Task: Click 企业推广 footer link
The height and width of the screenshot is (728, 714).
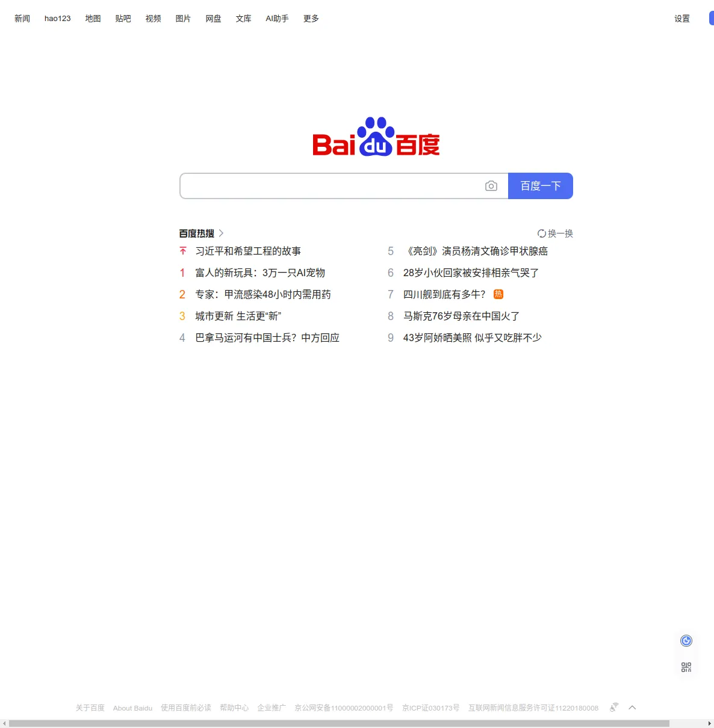Action: point(272,708)
